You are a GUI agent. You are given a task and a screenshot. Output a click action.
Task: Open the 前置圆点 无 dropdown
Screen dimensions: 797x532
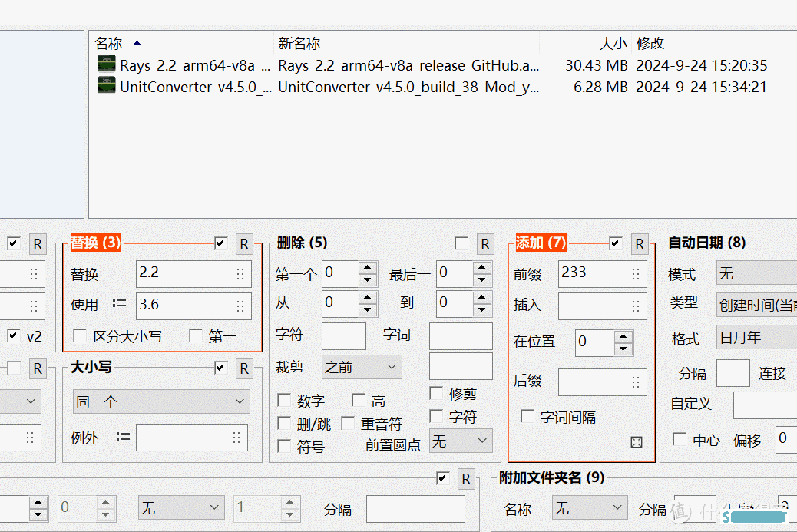(461, 441)
